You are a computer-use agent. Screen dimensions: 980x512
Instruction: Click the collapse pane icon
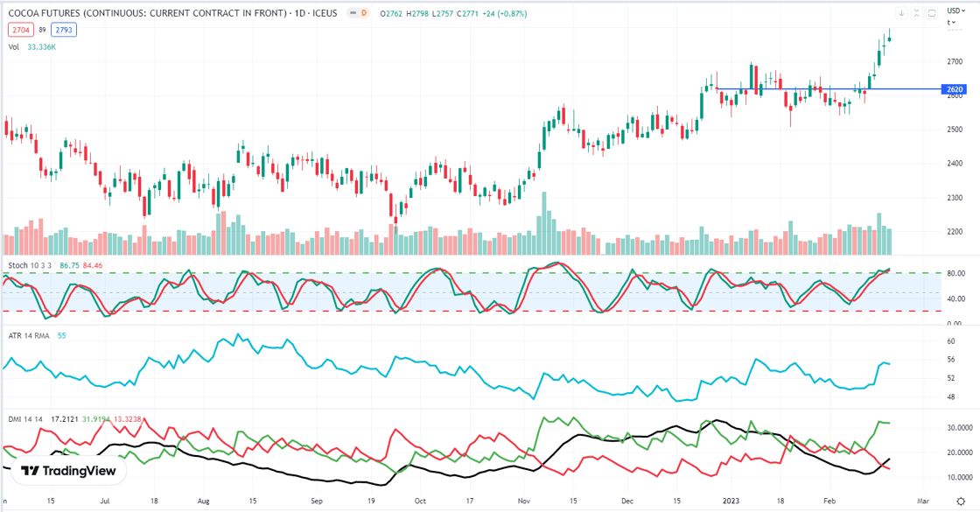click(x=916, y=13)
